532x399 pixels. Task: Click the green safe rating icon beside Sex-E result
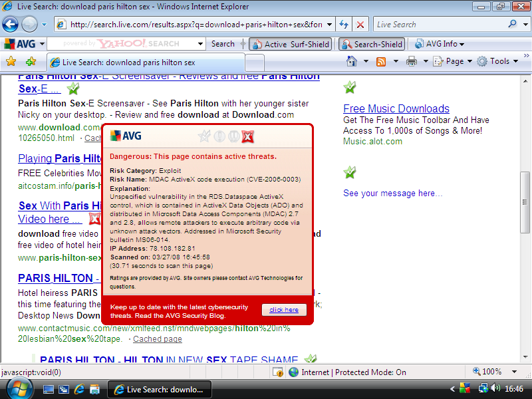pyautogui.click(x=73, y=89)
